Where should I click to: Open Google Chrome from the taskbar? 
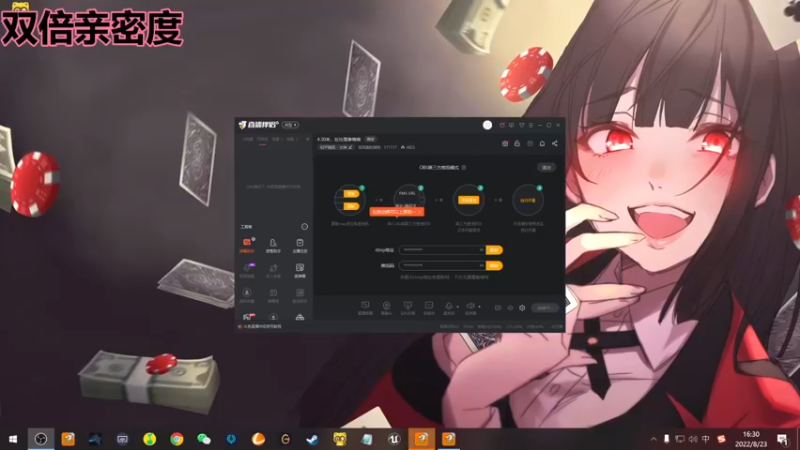[x=177, y=439]
